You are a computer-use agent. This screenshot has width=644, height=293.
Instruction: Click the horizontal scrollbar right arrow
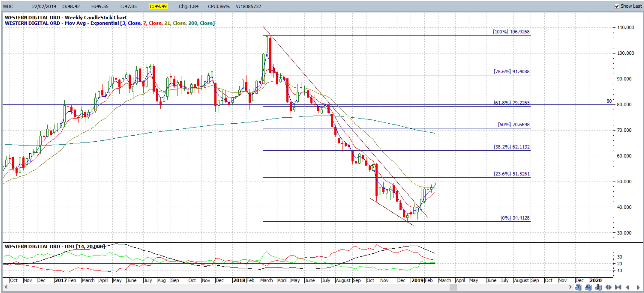pos(570,287)
